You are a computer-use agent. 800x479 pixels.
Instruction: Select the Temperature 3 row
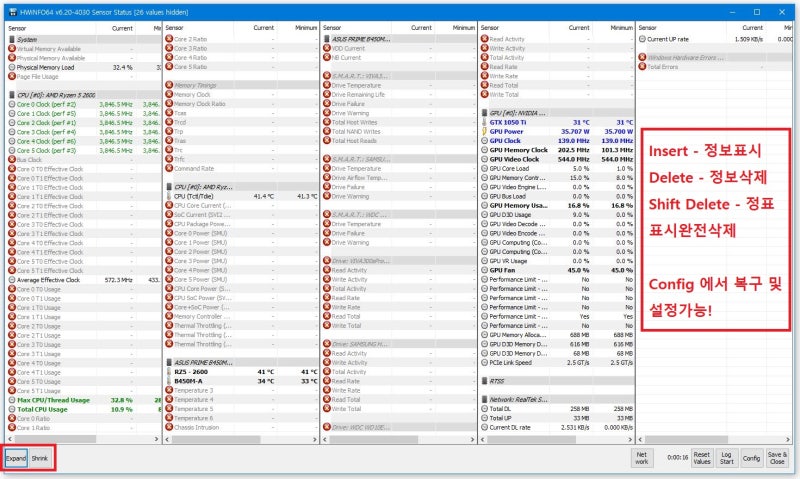tap(241, 390)
